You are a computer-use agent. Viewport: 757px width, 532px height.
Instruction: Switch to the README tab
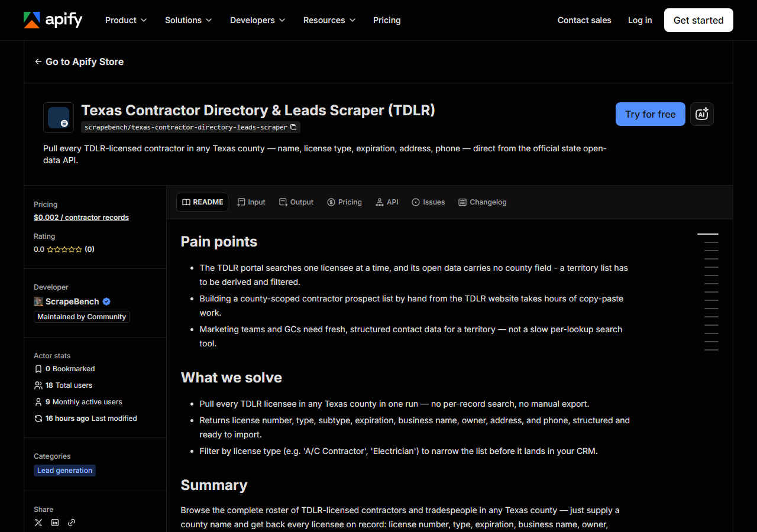[x=202, y=202]
